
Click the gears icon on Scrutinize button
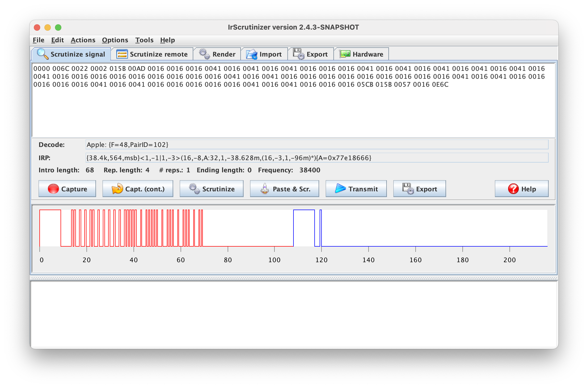click(194, 189)
